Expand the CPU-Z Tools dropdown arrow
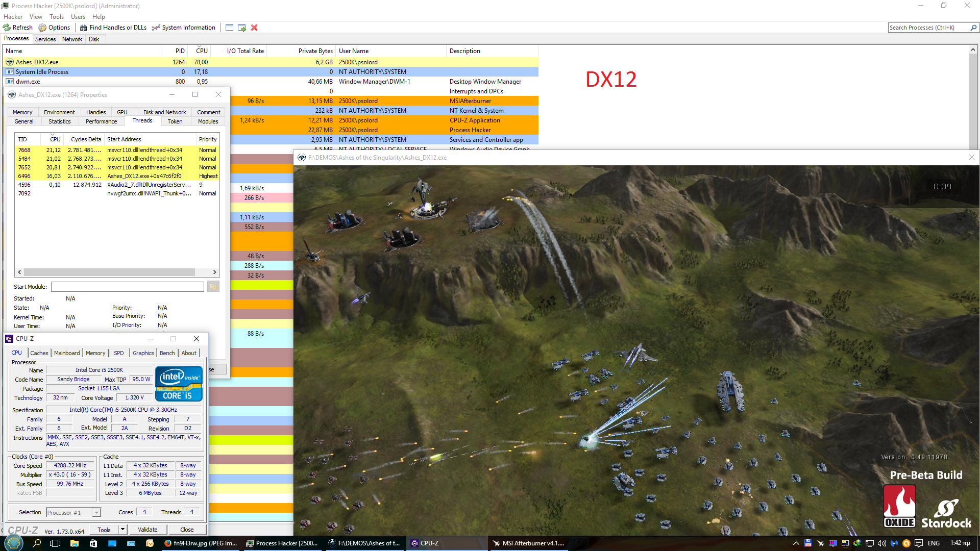 tap(122, 530)
